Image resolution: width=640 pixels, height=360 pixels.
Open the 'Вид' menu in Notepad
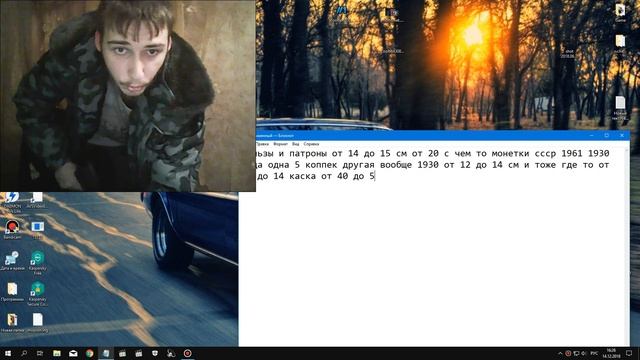pyautogui.click(x=296, y=144)
